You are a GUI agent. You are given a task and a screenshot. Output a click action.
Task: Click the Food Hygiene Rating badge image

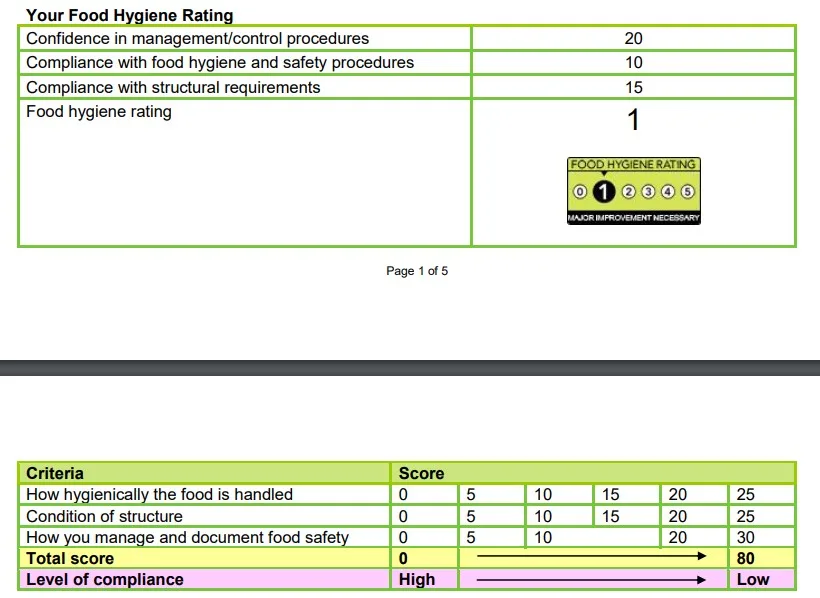[x=634, y=191]
